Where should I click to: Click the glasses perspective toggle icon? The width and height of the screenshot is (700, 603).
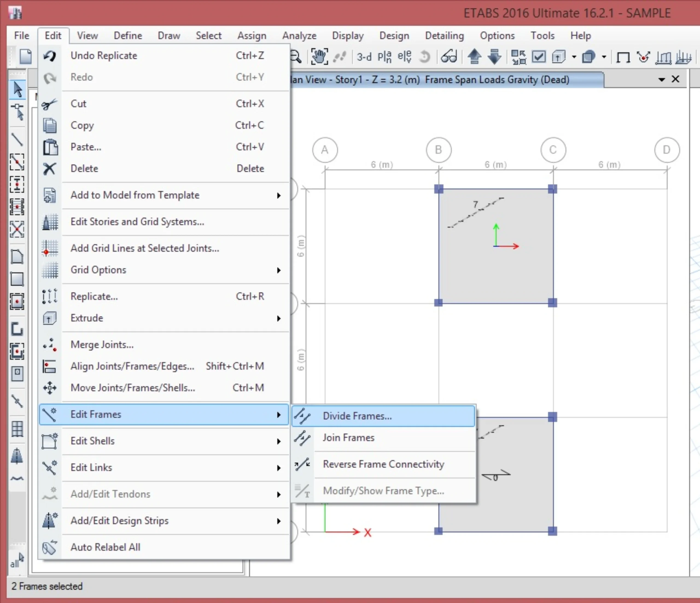click(x=449, y=57)
